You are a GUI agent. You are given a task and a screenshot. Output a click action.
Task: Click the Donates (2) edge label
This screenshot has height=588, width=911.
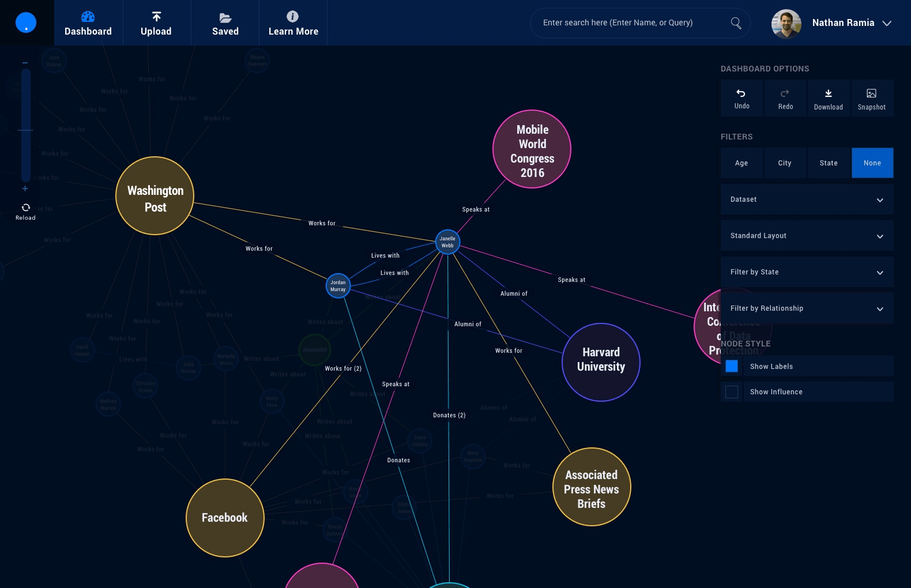point(449,415)
